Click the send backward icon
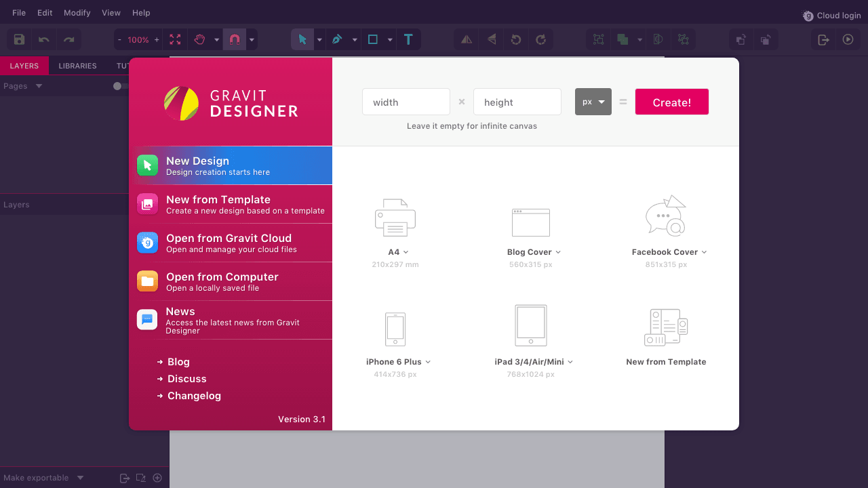The height and width of the screenshot is (488, 868). [766, 40]
